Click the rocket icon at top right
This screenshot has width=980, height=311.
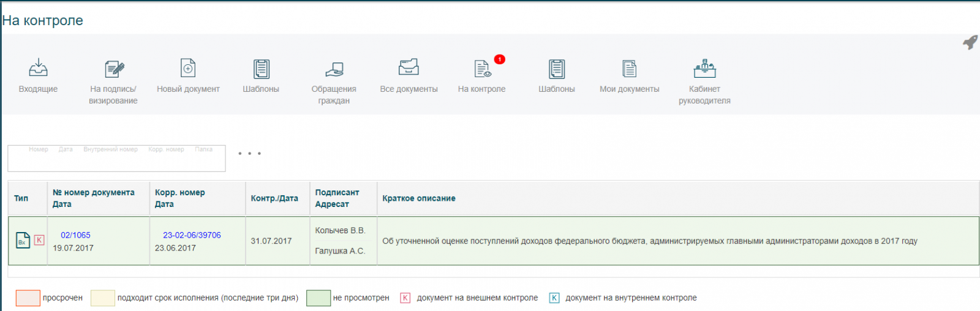(970, 42)
